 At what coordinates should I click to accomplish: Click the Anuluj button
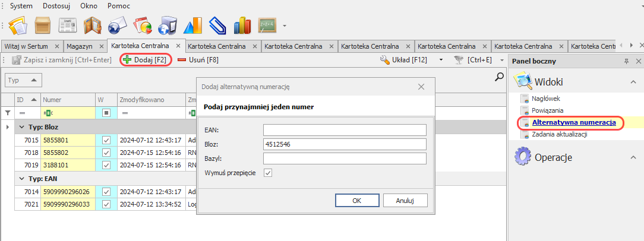tap(405, 201)
